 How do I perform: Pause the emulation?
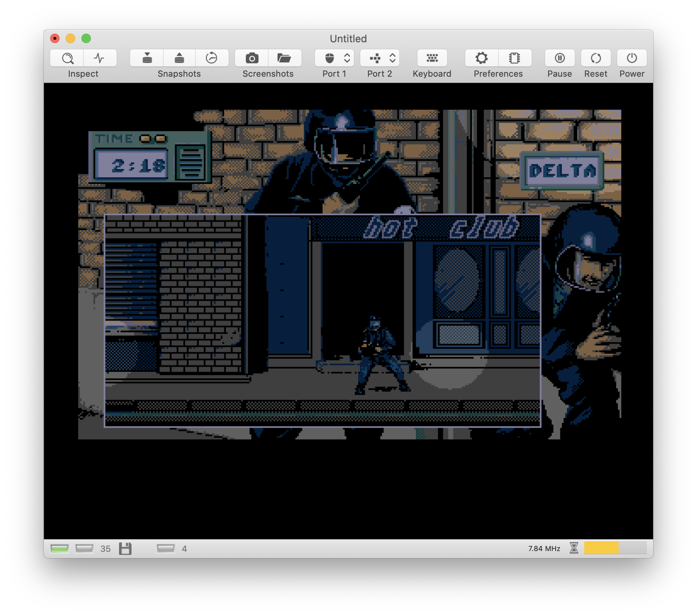pyautogui.click(x=560, y=58)
